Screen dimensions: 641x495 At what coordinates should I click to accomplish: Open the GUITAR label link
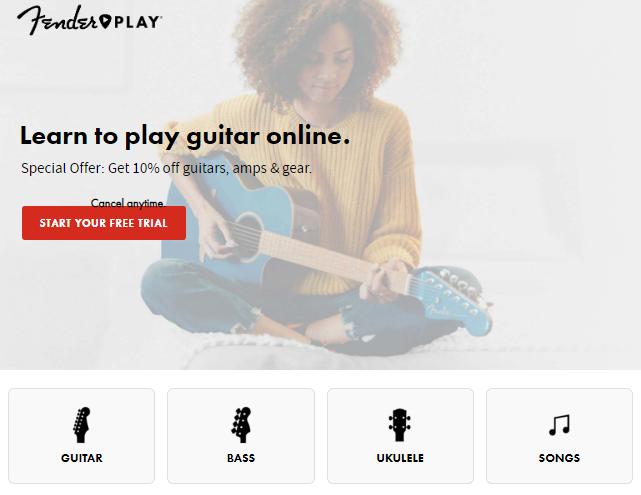point(82,458)
